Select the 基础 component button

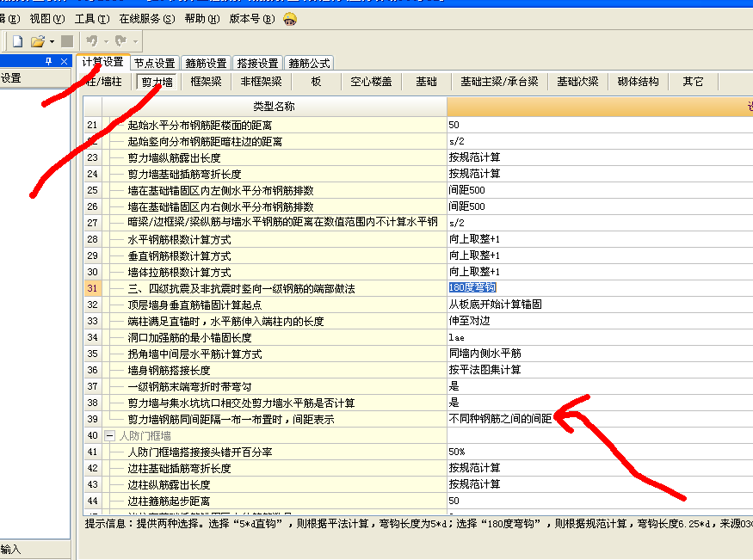(x=427, y=82)
